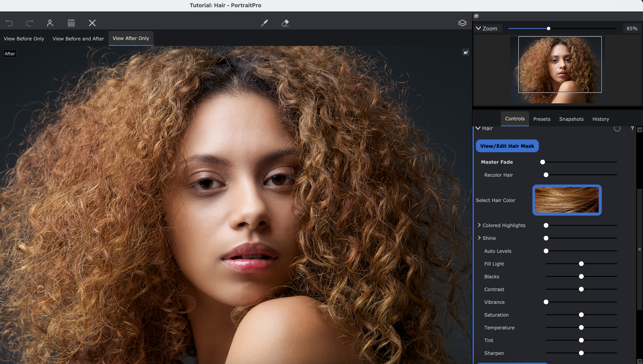Switch to View Before Only
The image size is (643, 364).
(x=24, y=38)
